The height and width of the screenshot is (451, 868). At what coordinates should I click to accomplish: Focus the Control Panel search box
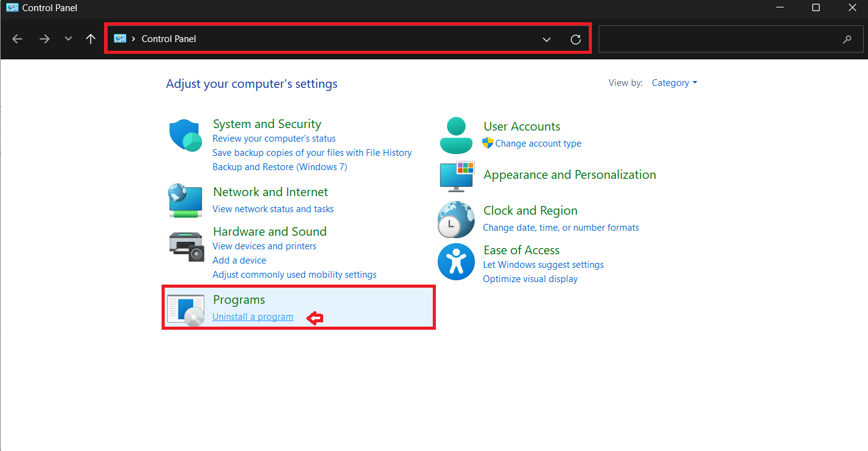(x=731, y=39)
